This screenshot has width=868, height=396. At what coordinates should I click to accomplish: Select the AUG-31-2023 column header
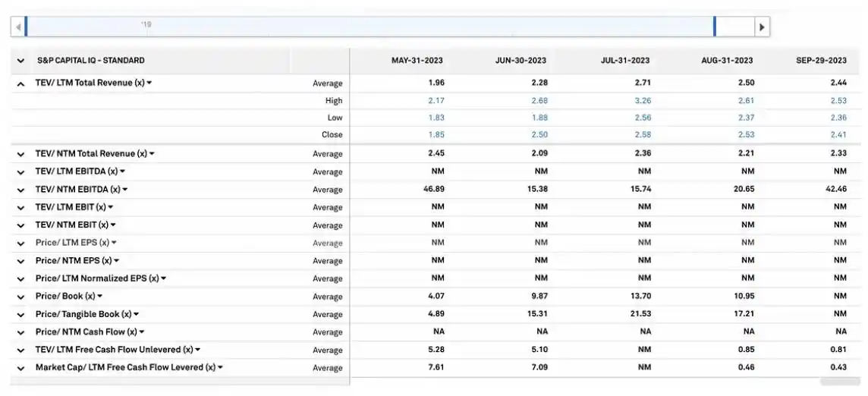point(726,61)
